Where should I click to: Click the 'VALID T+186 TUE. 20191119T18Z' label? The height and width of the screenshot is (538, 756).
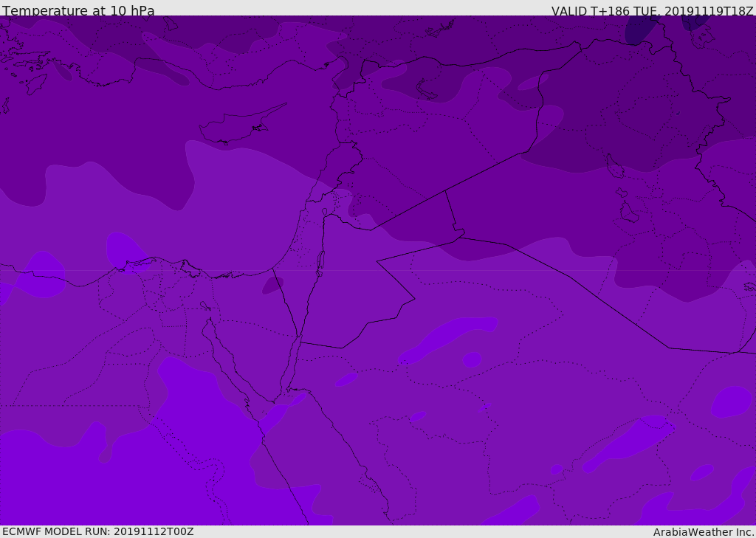pos(653,10)
